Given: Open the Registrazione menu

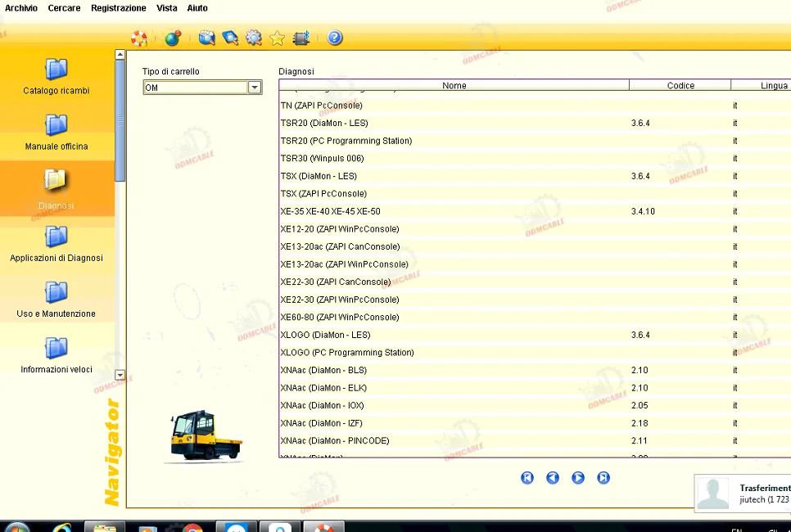Looking at the screenshot, I should point(118,8).
